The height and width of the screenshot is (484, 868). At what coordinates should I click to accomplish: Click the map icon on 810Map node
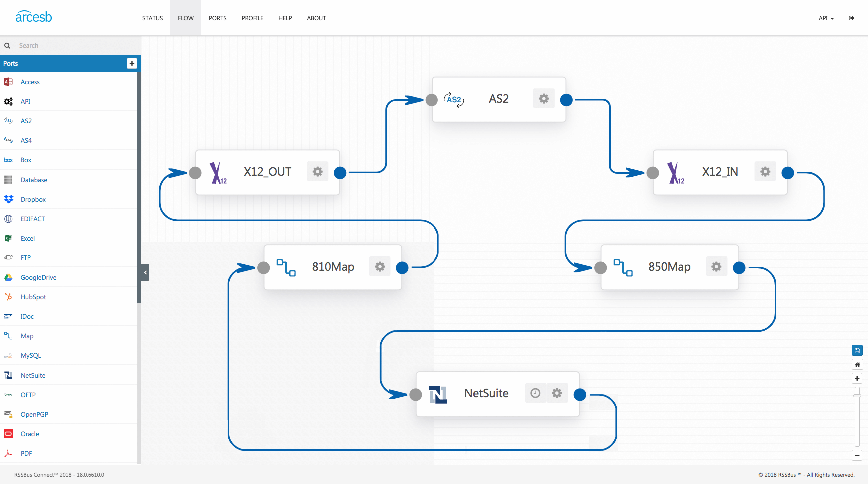(x=286, y=268)
